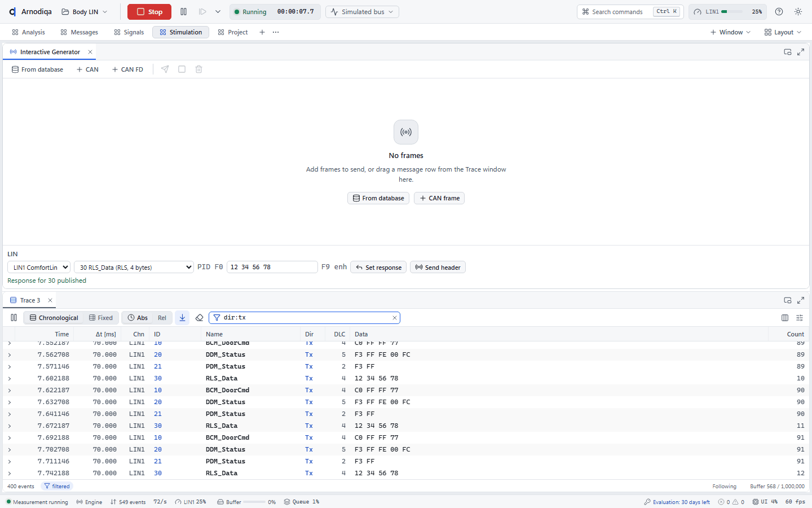The height and width of the screenshot is (508, 812).
Task: Open the help question-mark icon
Action: pos(779,12)
